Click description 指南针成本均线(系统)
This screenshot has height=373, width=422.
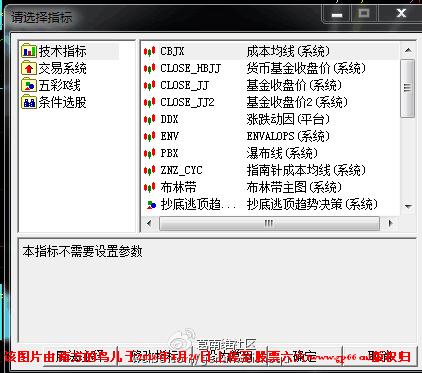pos(306,170)
